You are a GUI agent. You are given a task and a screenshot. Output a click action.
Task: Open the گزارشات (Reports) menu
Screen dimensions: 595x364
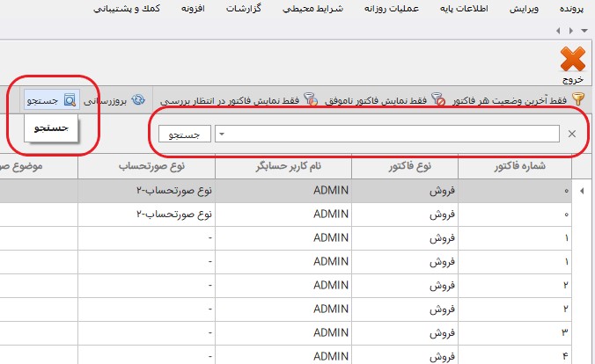[248, 9]
